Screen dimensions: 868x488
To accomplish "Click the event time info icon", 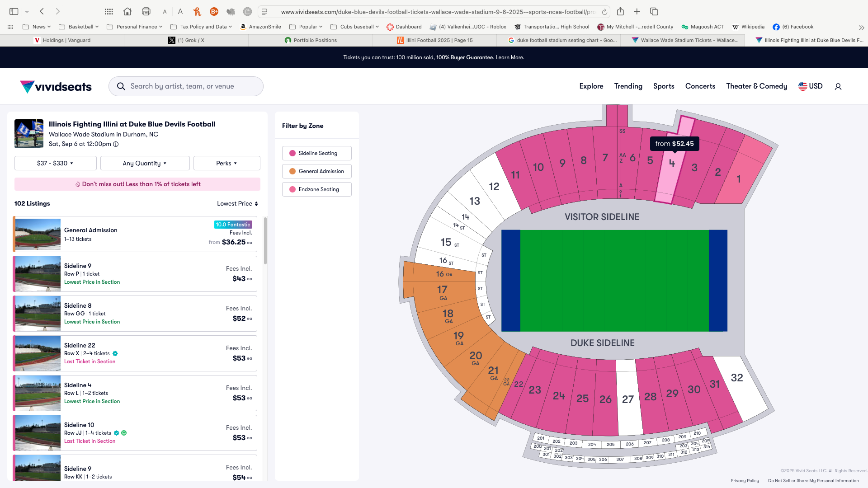I will pos(116,144).
